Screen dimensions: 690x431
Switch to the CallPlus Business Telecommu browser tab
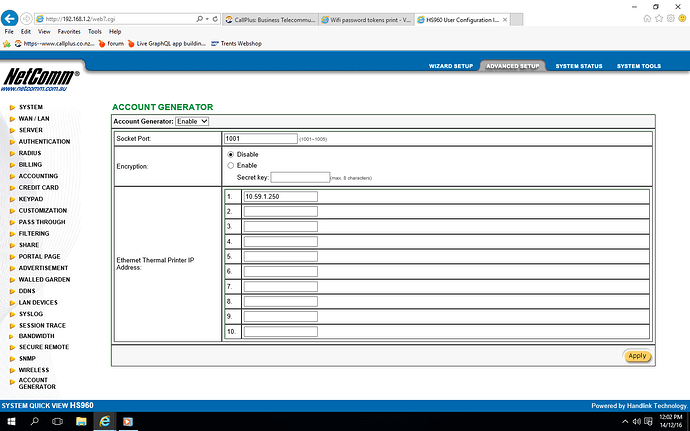click(270, 20)
